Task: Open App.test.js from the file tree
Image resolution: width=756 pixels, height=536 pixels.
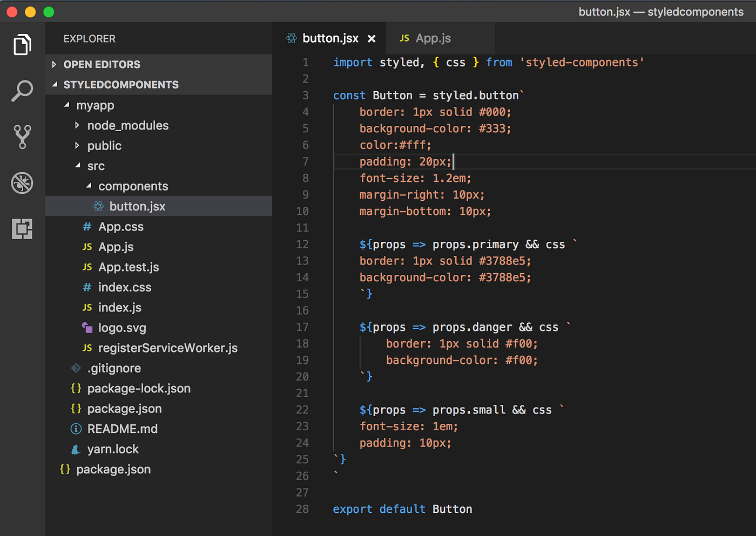Action: click(x=129, y=267)
